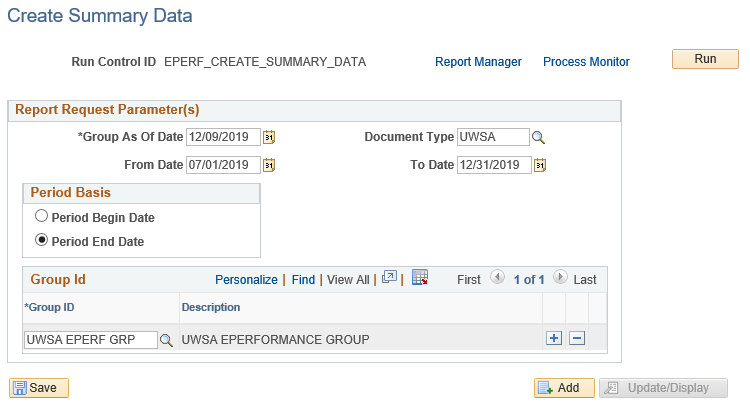This screenshot has width=750, height=405.
Task: Sort by the Description column header
Action: (211, 307)
